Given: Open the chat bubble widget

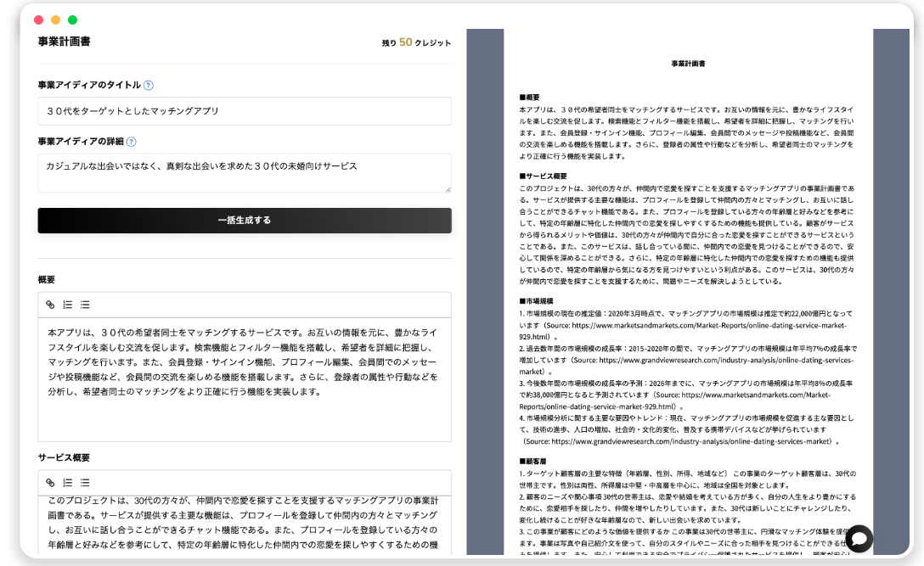Looking at the screenshot, I should pos(859,538).
